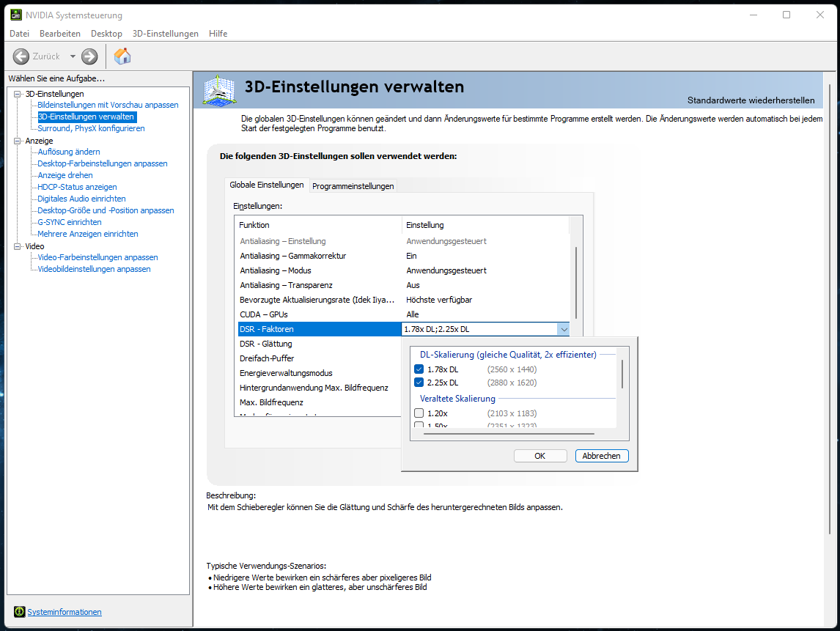Open Desktop-Farbeinstellungen anpassen

pyautogui.click(x=103, y=163)
